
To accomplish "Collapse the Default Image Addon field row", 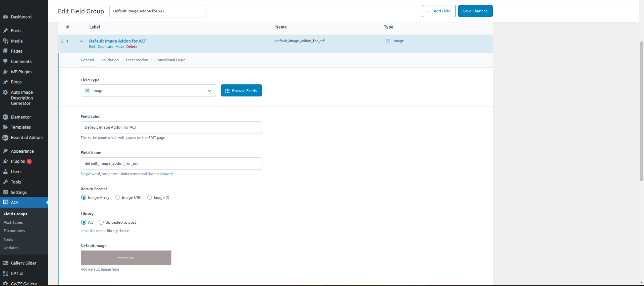I will [82, 41].
